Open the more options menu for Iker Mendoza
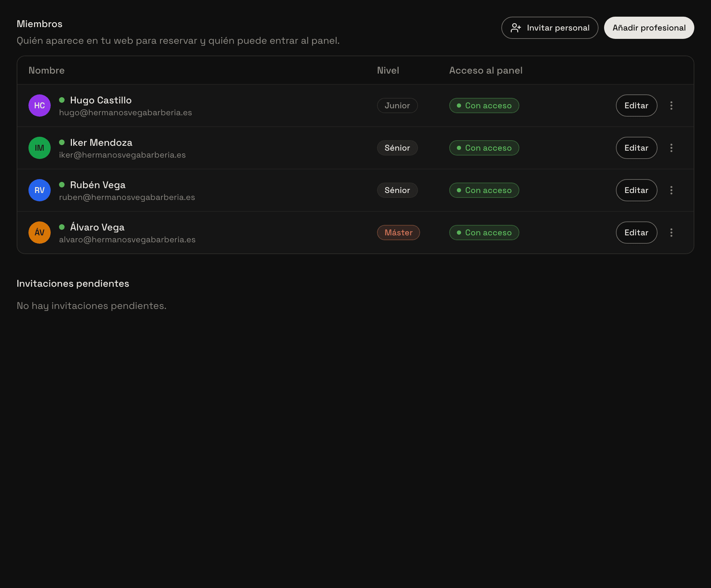 [x=671, y=148]
